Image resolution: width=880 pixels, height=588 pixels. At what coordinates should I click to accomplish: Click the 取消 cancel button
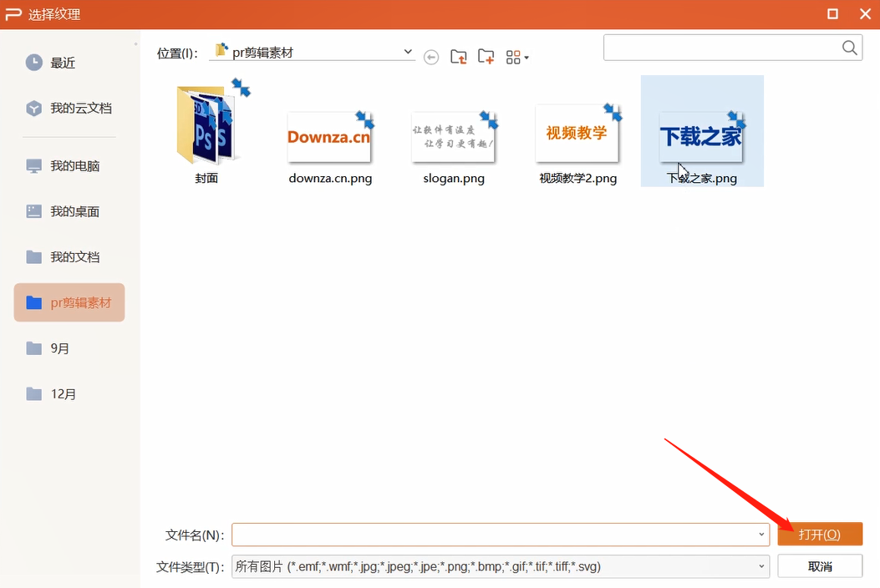click(820, 566)
